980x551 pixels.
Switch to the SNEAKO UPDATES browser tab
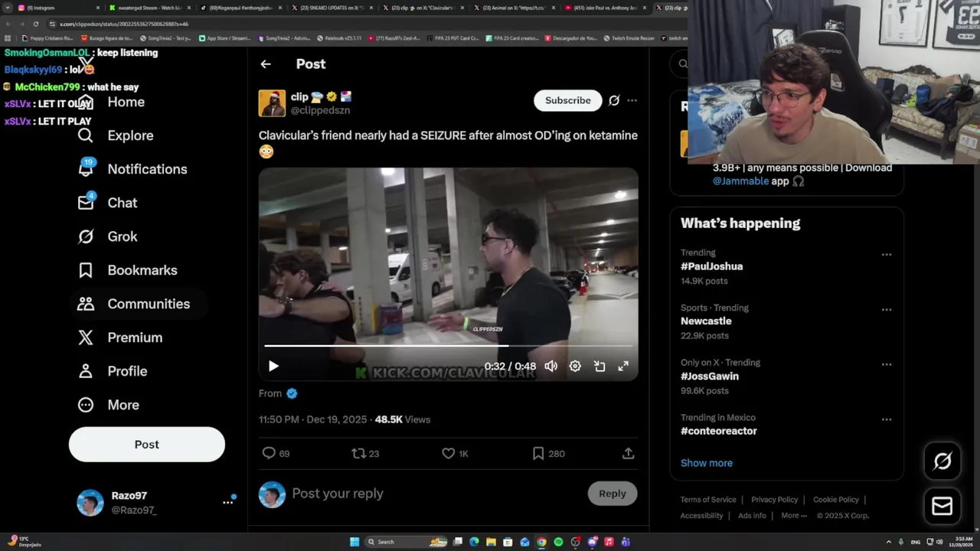click(x=333, y=8)
